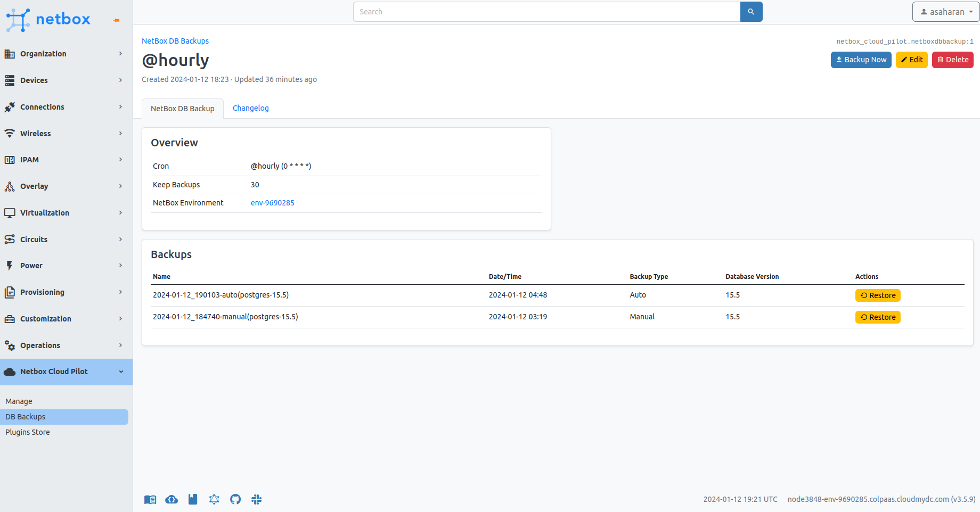Expand the Power menu chevron
The image size is (980, 512).
[x=121, y=266]
